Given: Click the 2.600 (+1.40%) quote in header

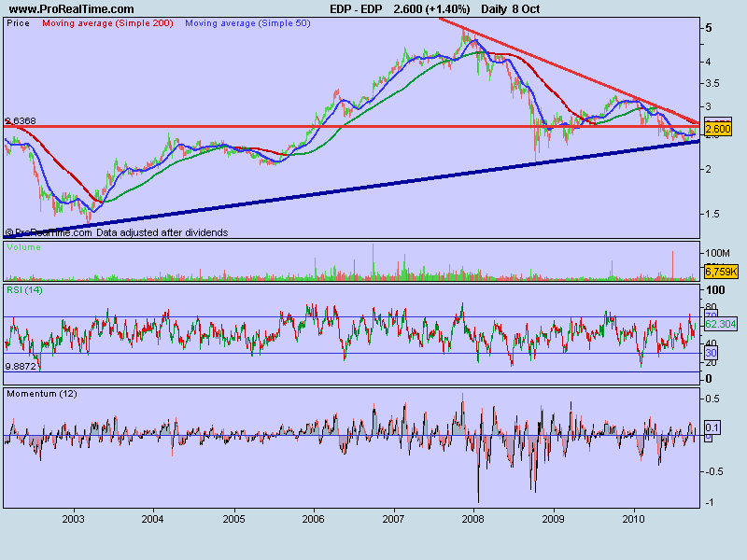Looking at the screenshot, I should pyautogui.click(x=431, y=9).
